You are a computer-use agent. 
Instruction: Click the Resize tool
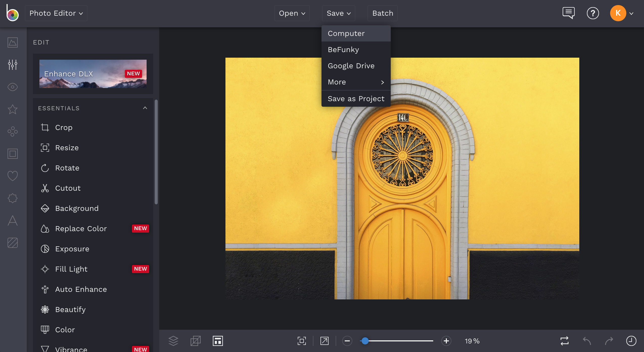67,147
